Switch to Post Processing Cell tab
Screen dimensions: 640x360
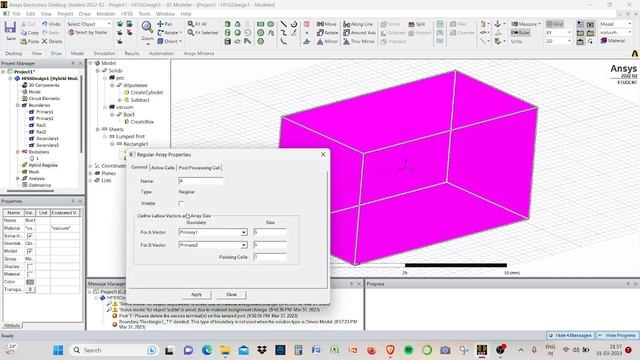pyautogui.click(x=200, y=168)
